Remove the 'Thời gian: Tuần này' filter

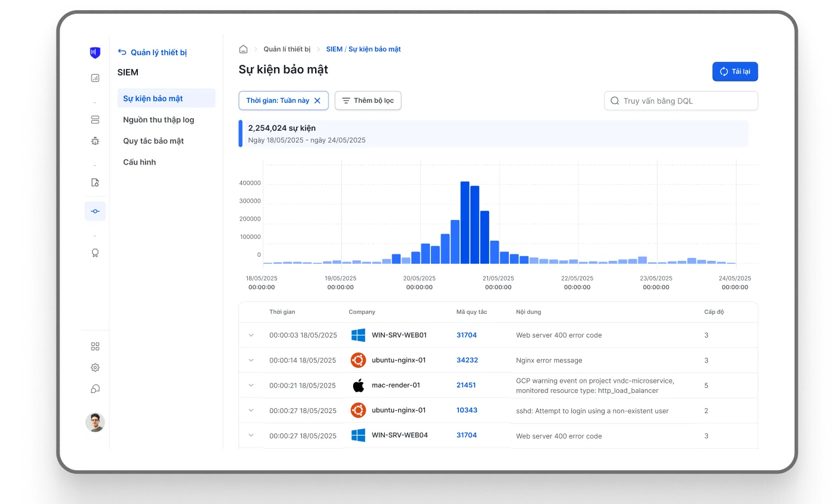click(x=317, y=100)
